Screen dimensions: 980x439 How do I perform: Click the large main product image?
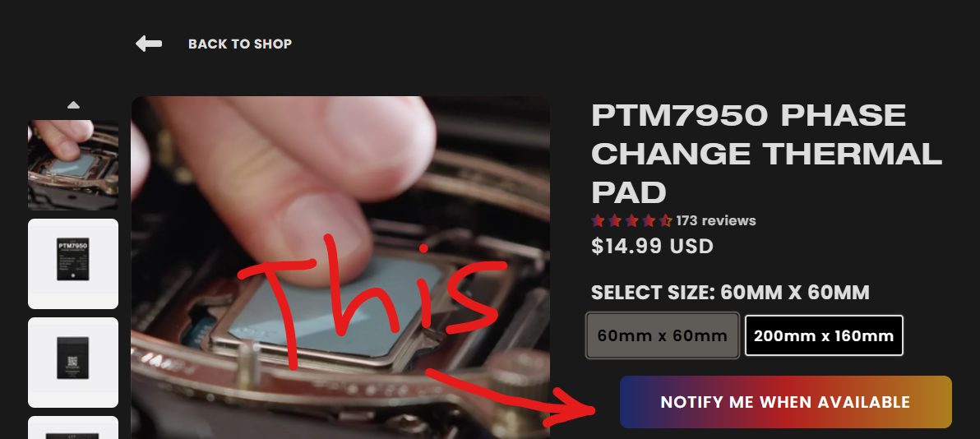[x=340, y=268]
